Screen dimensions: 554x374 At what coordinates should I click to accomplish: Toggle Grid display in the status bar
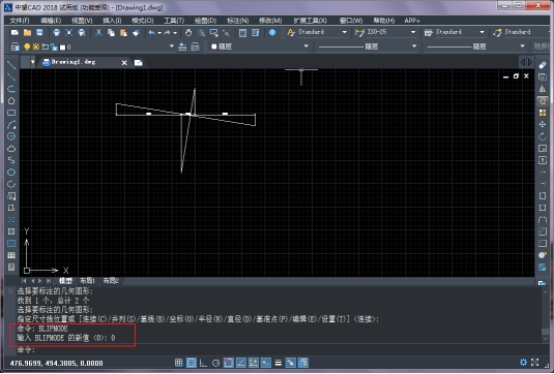tap(191, 363)
